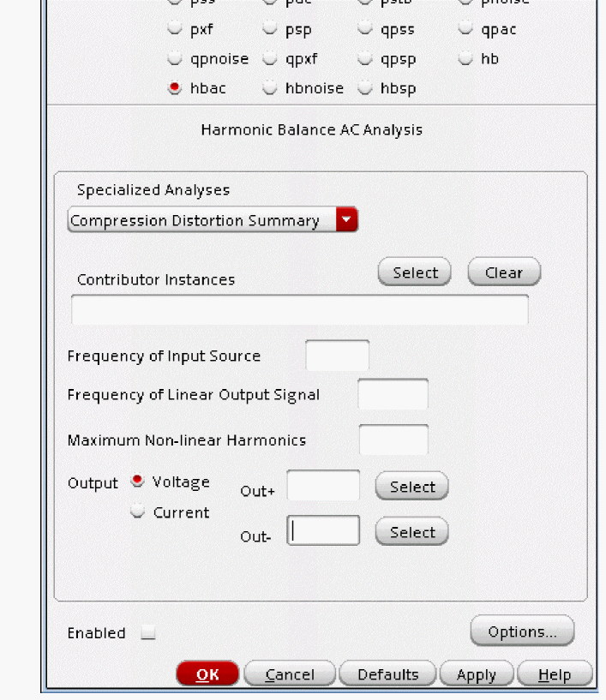
Task: Select the hb analysis radio button
Action: pyautogui.click(x=465, y=58)
